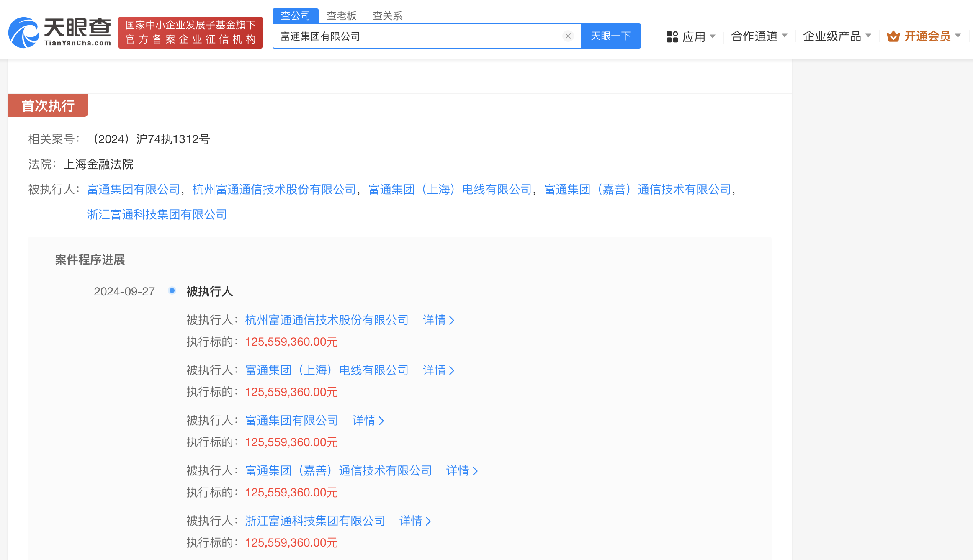The width and height of the screenshot is (973, 560).
Task: Select the 查公司 tab
Action: [295, 16]
